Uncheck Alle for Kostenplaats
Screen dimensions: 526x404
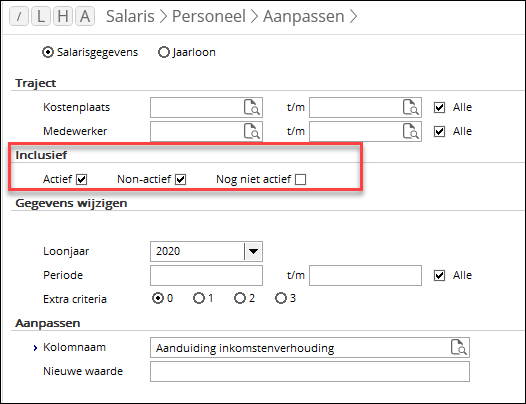point(439,107)
